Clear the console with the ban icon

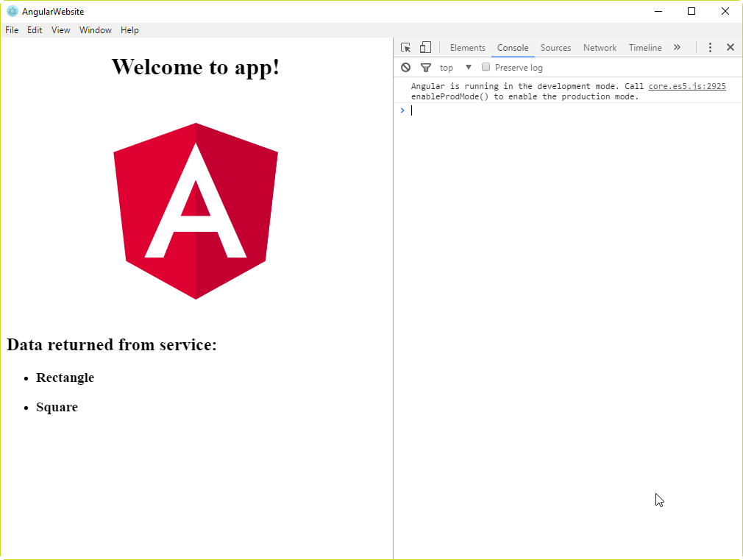pos(405,68)
